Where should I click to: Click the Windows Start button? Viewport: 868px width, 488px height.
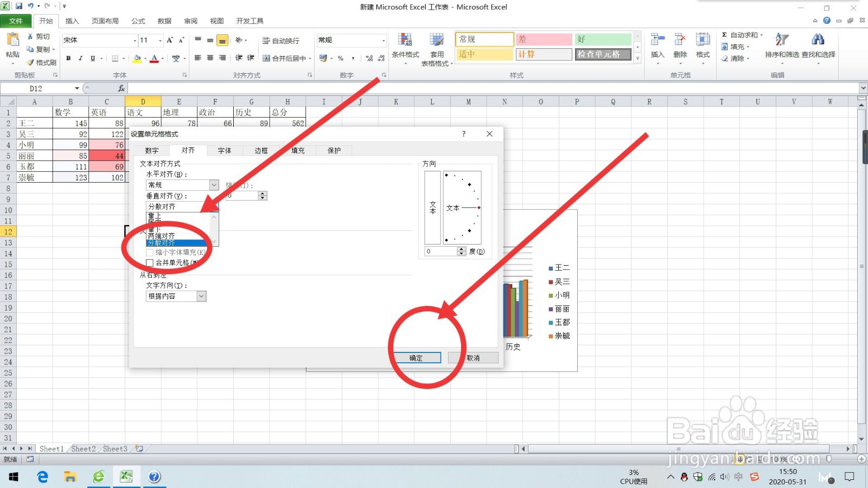point(14,477)
